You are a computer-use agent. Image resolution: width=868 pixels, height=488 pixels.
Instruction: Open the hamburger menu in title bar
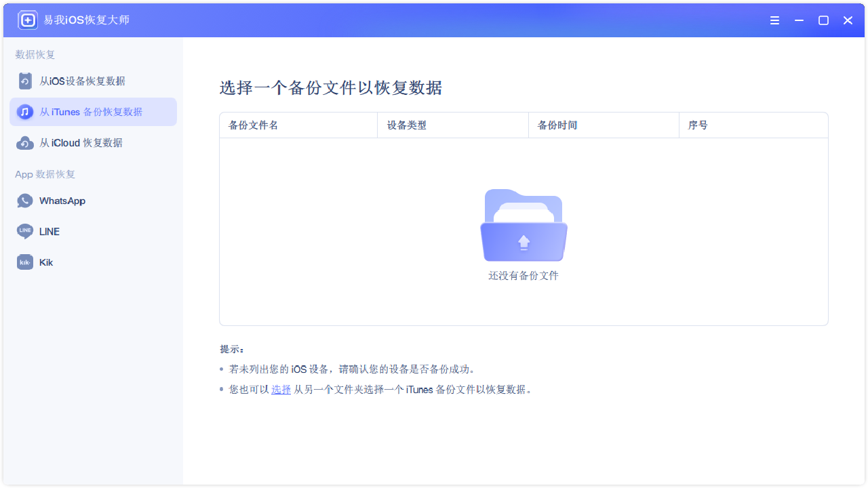pyautogui.click(x=774, y=20)
